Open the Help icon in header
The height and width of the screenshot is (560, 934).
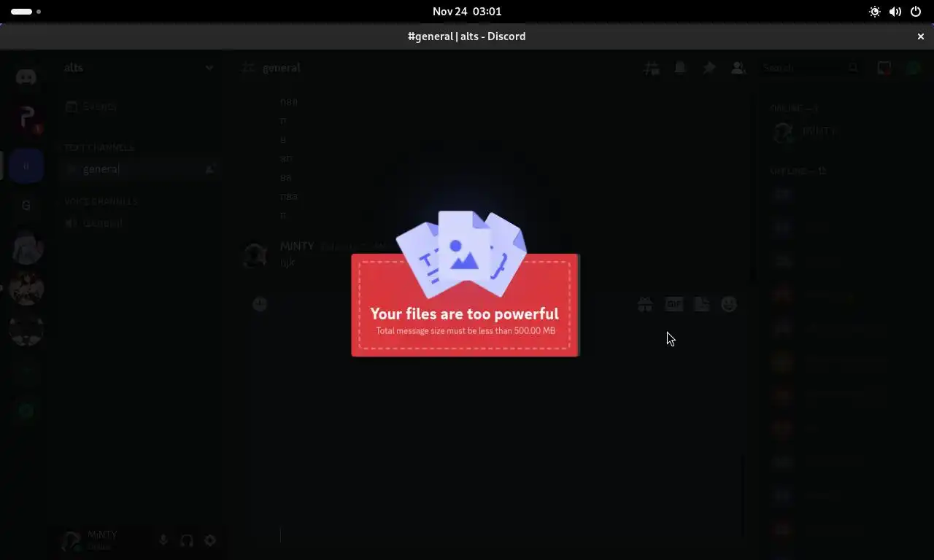pyautogui.click(x=913, y=68)
